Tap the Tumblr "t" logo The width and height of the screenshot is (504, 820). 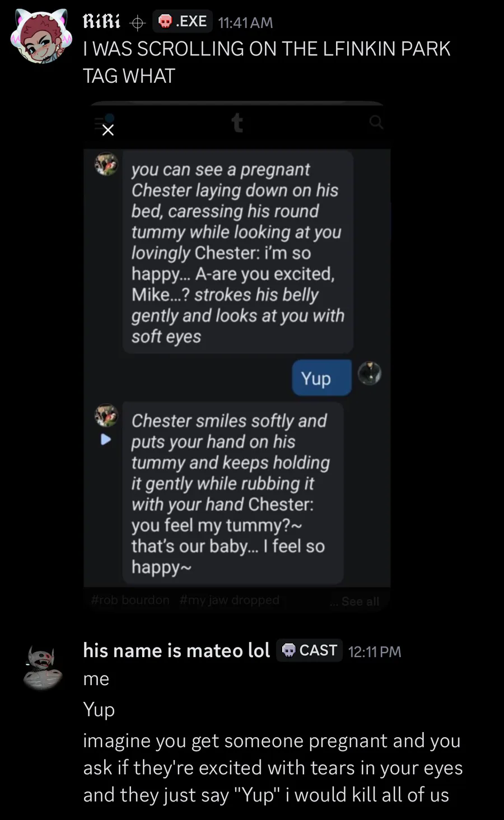[x=237, y=123]
